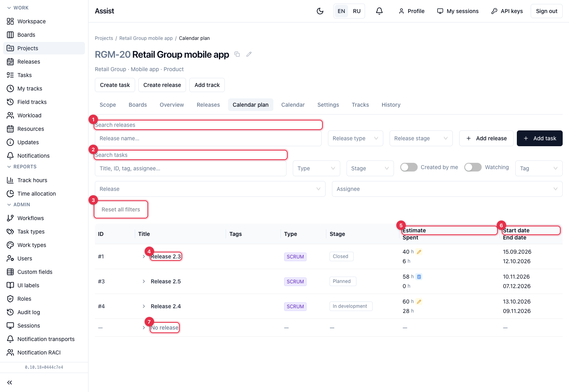
Task: Open Workflows admin page
Action: tap(44, 218)
